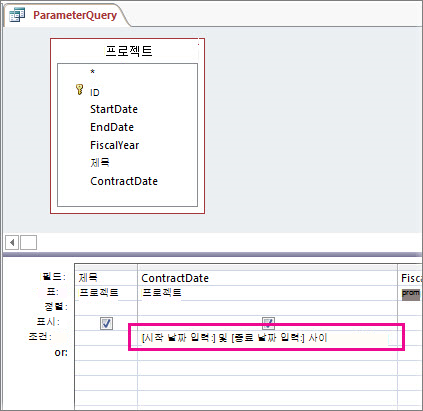Click the left scroll arrow
Image resolution: width=423 pixels, height=411 pixels.
12,242
